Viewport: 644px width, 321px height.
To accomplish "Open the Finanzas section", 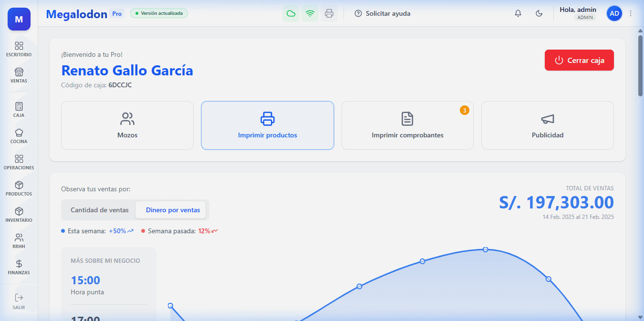I will click(x=19, y=267).
